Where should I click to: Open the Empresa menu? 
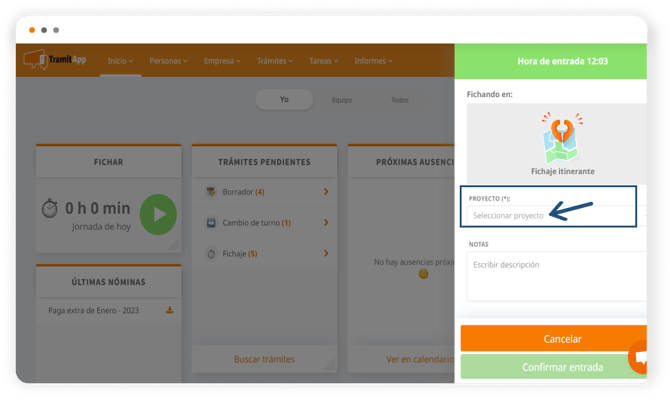[222, 61]
